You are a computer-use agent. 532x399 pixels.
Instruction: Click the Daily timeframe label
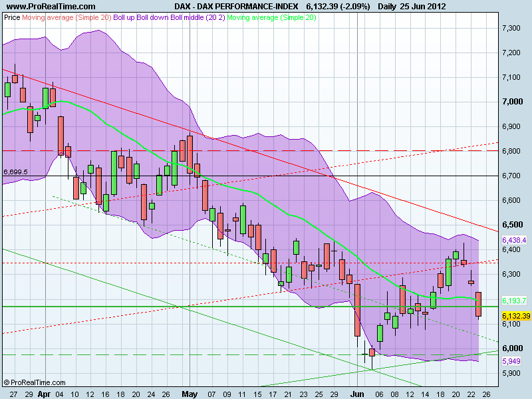tap(387, 6)
